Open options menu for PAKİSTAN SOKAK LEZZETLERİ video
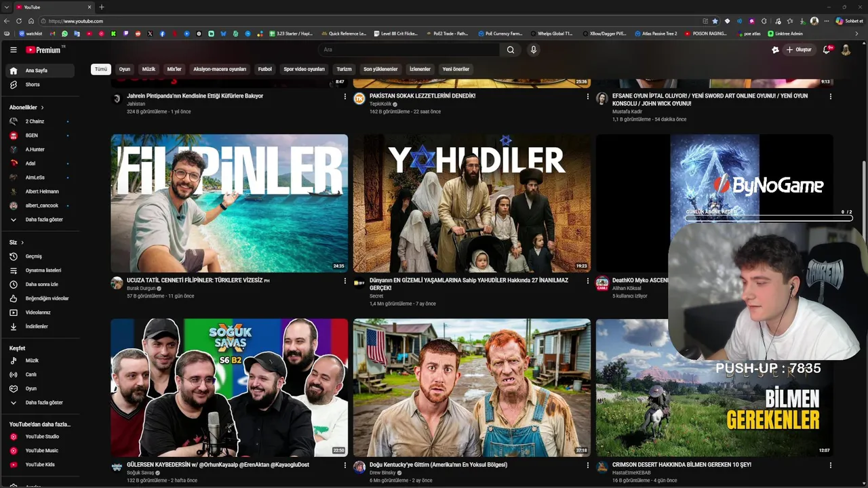 tap(588, 96)
